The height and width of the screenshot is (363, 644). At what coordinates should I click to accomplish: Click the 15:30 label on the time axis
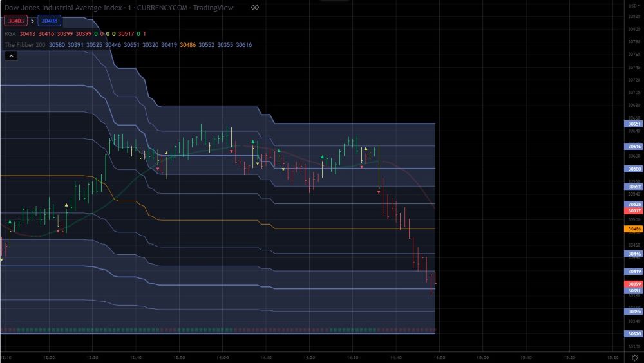click(612, 358)
